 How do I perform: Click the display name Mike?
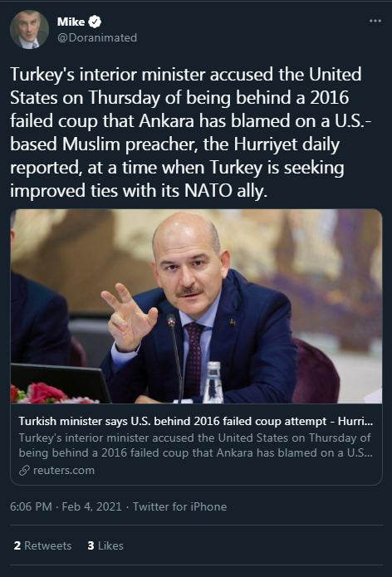pyautogui.click(x=71, y=22)
